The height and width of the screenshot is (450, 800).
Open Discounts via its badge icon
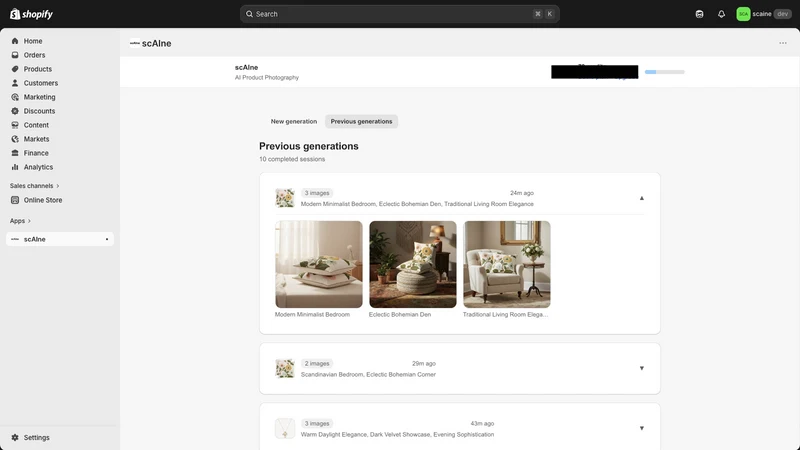click(x=15, y=111)
